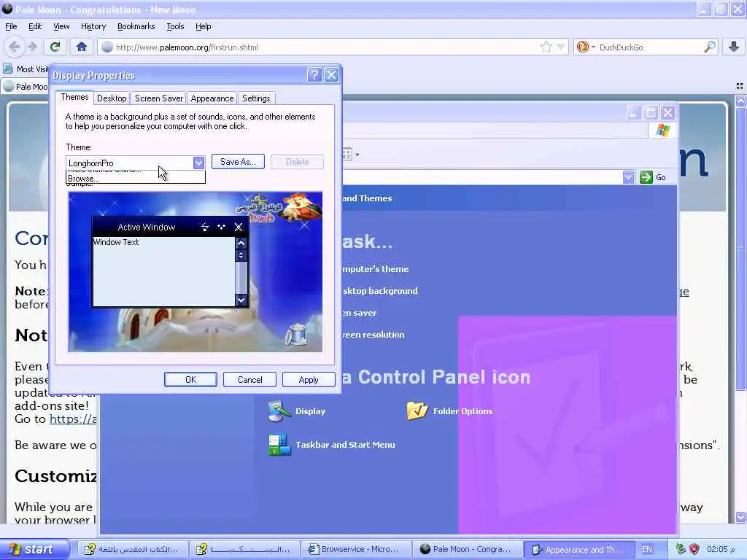Reload the page with refresh icon

[x=55, y=47]
